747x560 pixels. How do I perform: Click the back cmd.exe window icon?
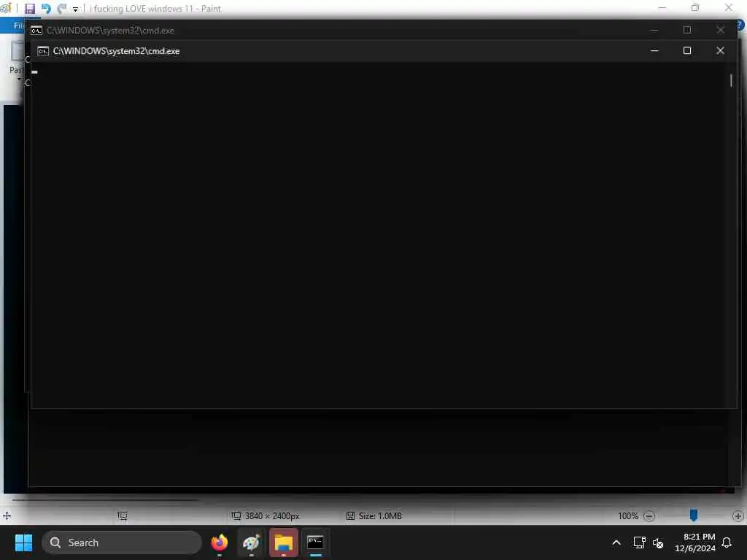pos(36,31)
